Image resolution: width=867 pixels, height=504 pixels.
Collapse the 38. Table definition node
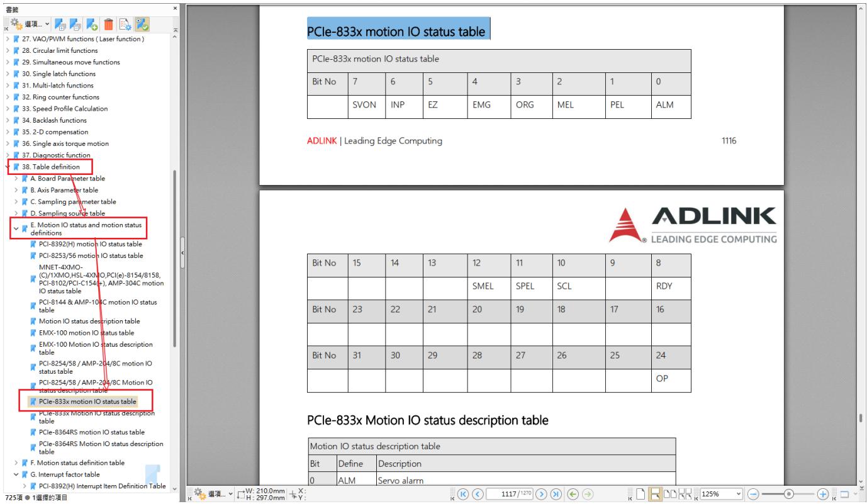(8, 167)
